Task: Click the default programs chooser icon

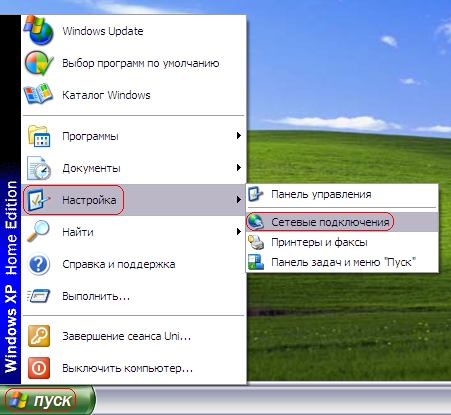Action: point(39,63)
